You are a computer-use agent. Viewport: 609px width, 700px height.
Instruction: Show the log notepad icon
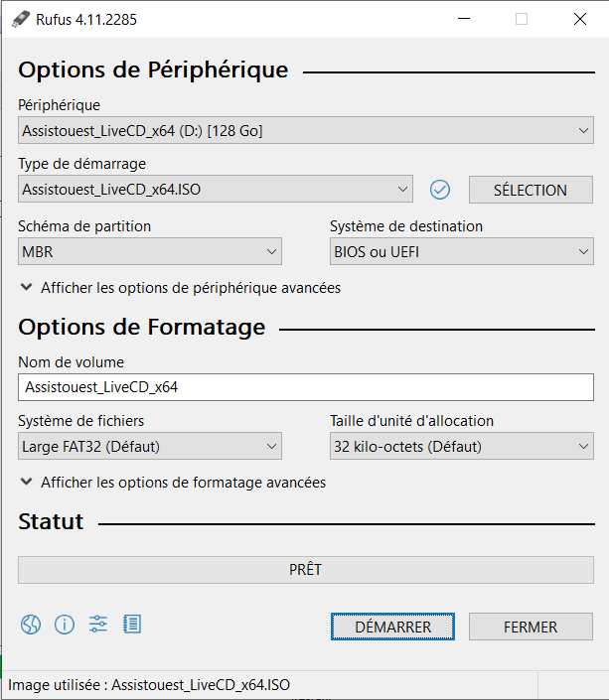point(132,625)
